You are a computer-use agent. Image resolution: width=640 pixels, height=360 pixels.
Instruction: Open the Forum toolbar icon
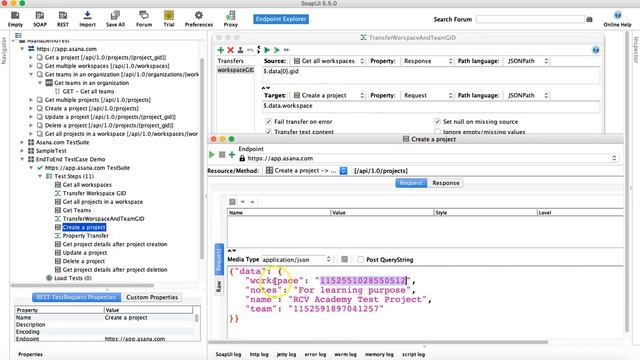[144, 19]
